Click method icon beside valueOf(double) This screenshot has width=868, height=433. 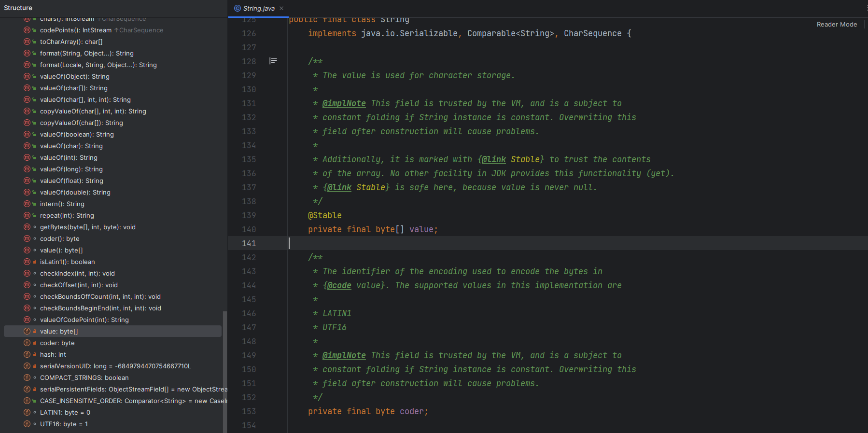(x=27, y=192)
